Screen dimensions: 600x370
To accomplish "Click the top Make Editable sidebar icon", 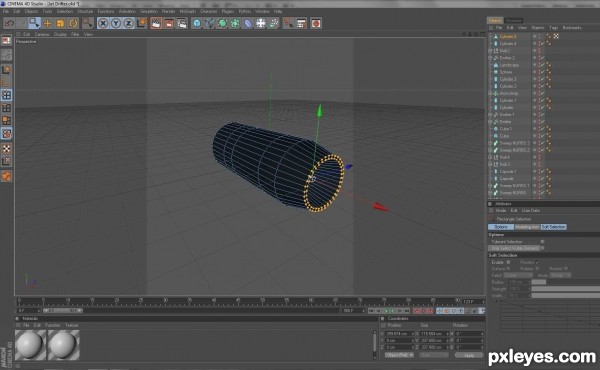I will coord(7,41).
